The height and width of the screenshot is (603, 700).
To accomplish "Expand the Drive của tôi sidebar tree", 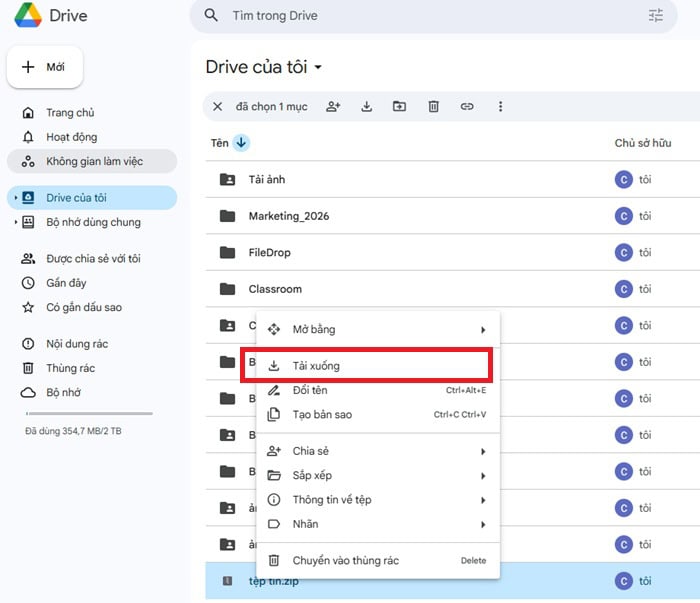I will [x=15, y=198].
